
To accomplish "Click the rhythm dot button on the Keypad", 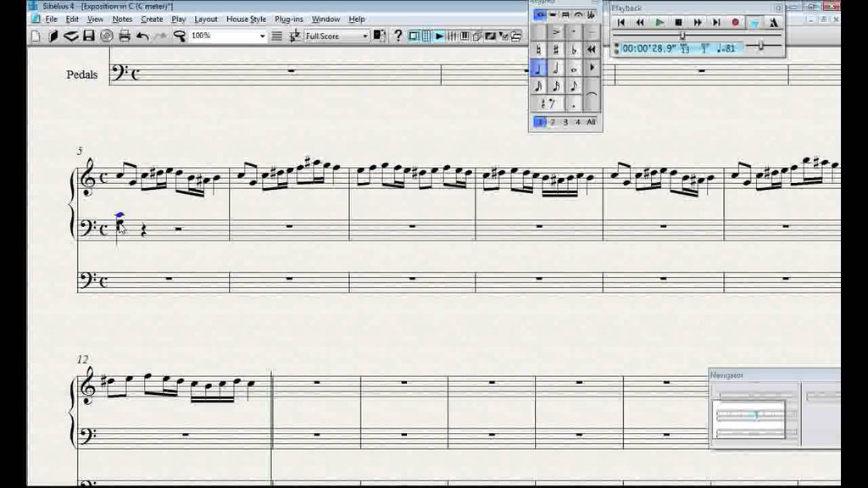I will click(574, 103).
